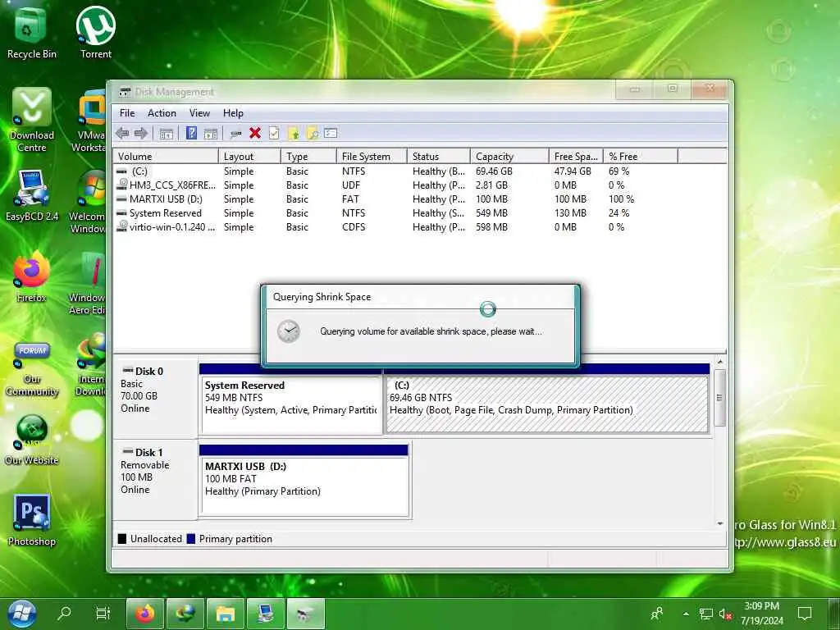Switch to Firefox on the taskbar

[145, 614]
